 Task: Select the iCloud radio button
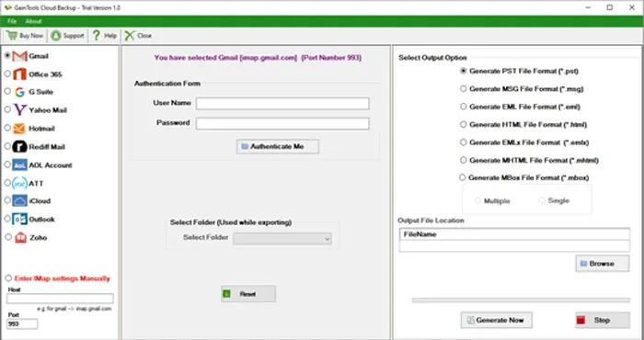click(7, 200)
